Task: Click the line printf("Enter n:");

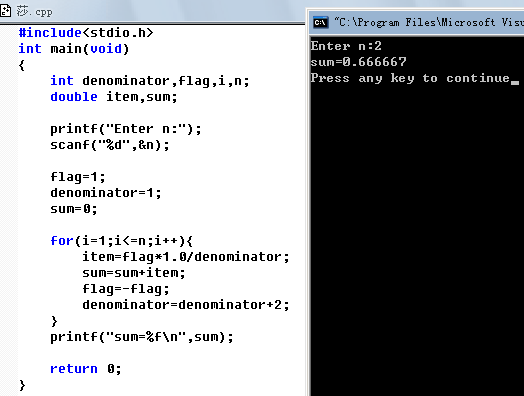Action: [126, 129]
